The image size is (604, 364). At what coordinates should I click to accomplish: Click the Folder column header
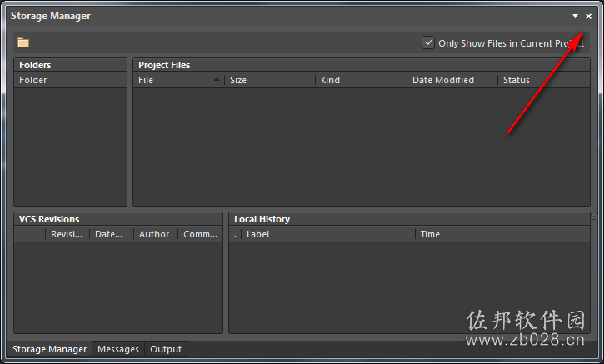pos(71,80)
